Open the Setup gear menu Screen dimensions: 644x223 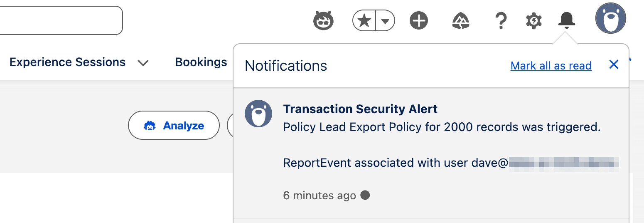click(x=533, y=20)
